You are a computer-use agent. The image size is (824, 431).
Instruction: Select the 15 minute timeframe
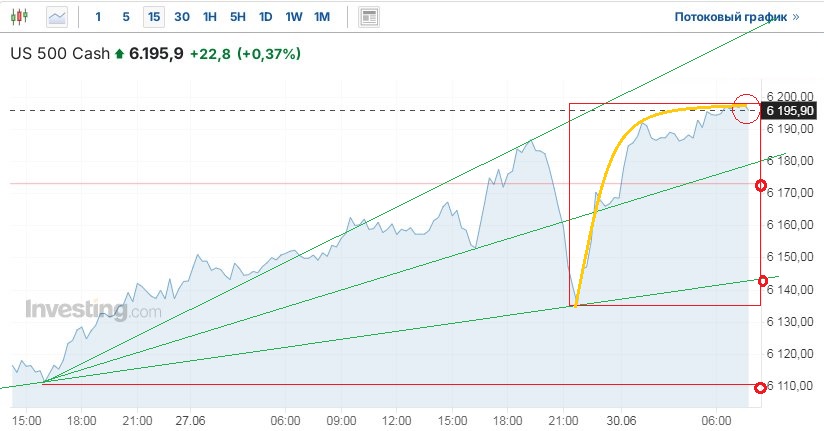click(153, 17)
